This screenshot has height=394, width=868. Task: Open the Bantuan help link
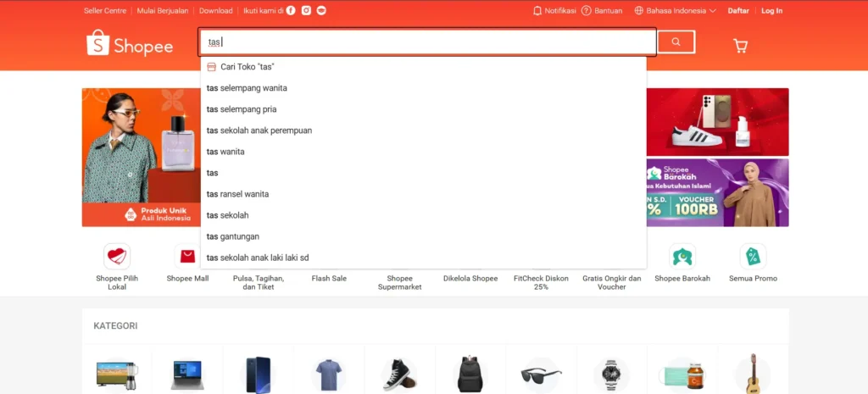[x=602, y=10]
